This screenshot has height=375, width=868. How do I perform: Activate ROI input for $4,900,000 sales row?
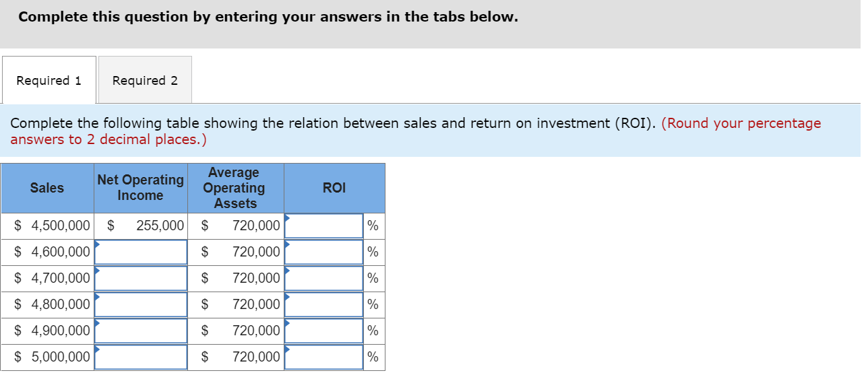pos(324,331)
